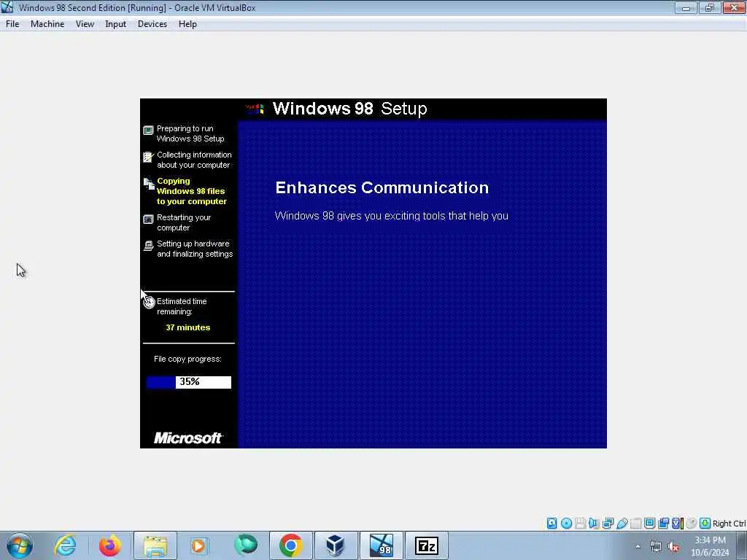Screen dimensions: 747x560
Task: Open the Help menu
Action: click(187, 24)
